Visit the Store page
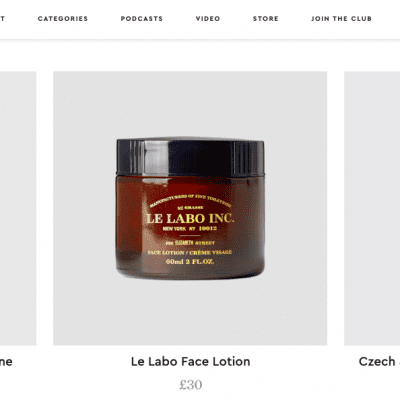The width and height of the screenshot is (400, 400). (266, 19)
